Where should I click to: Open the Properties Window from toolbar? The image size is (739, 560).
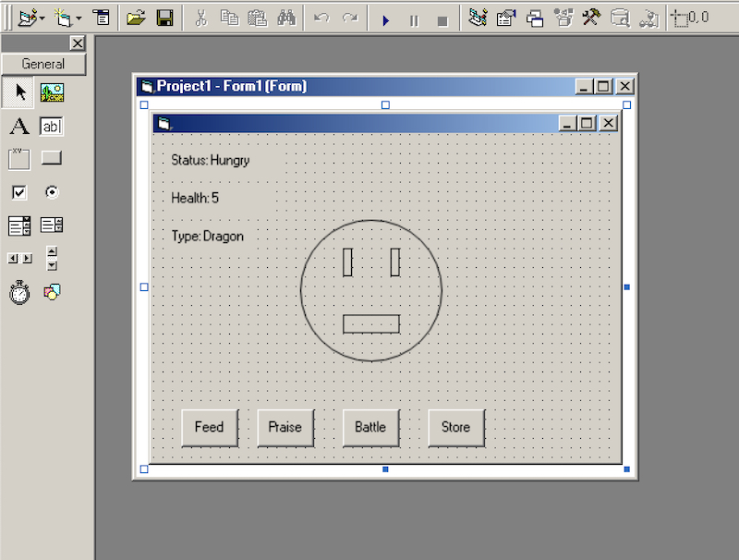505,18
